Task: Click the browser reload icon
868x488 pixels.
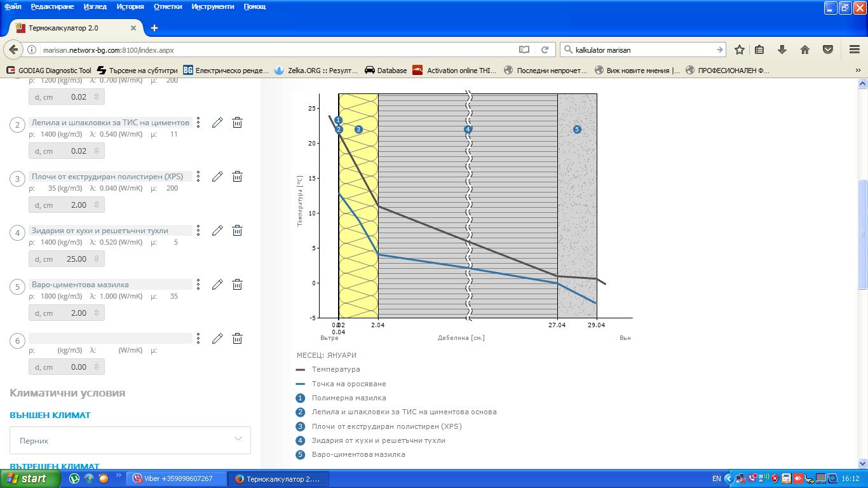Action: 545,50
